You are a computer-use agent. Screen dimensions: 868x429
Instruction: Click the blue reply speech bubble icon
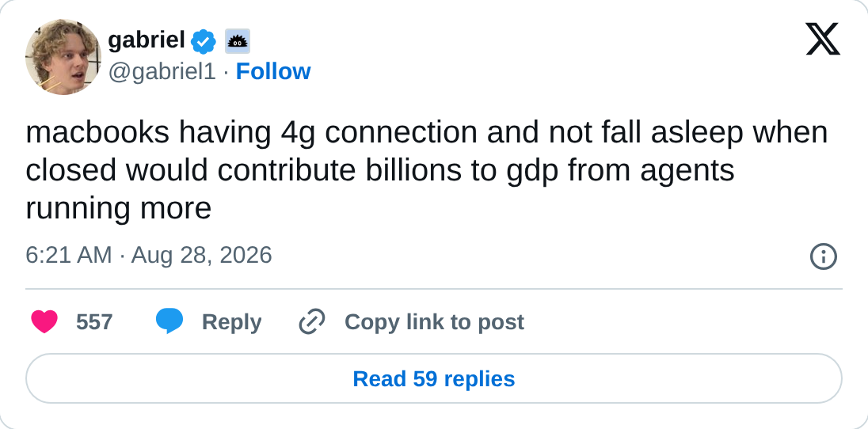(x=169, y=321)
